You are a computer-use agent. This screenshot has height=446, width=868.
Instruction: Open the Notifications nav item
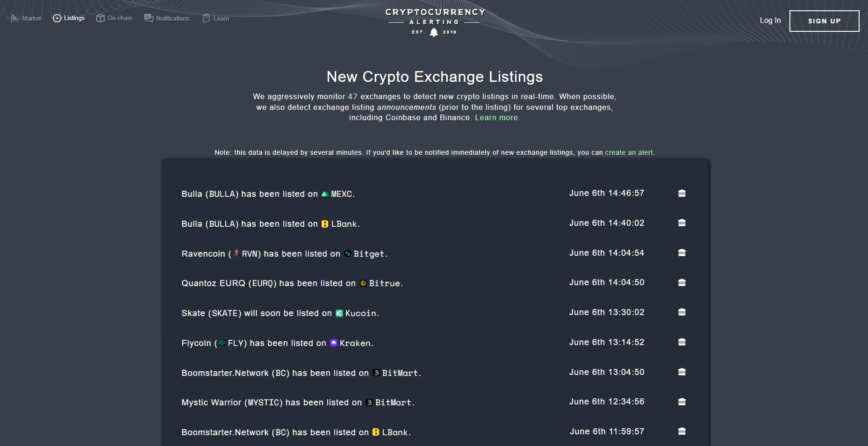(167, 18)
